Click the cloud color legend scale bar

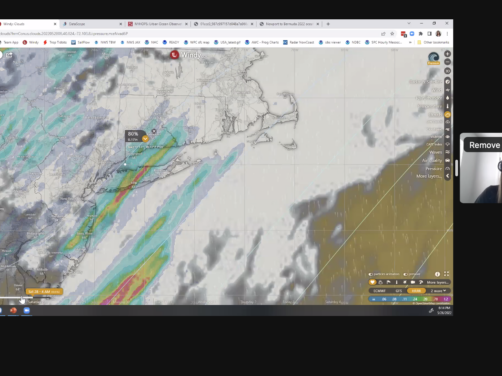(x=409, y=299)
